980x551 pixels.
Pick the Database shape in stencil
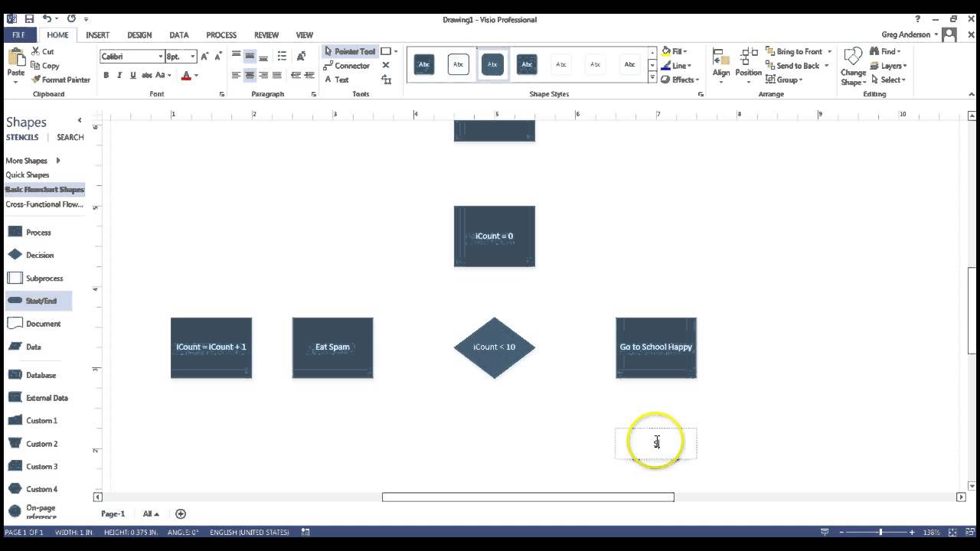click(x=31, y=375)
